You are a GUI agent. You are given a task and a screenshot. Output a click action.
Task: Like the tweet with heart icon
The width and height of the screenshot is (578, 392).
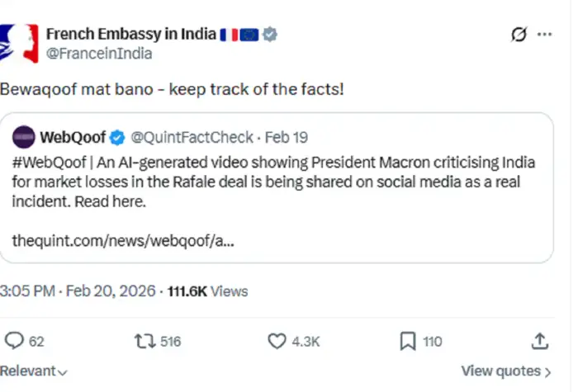(x=277, y=341)
